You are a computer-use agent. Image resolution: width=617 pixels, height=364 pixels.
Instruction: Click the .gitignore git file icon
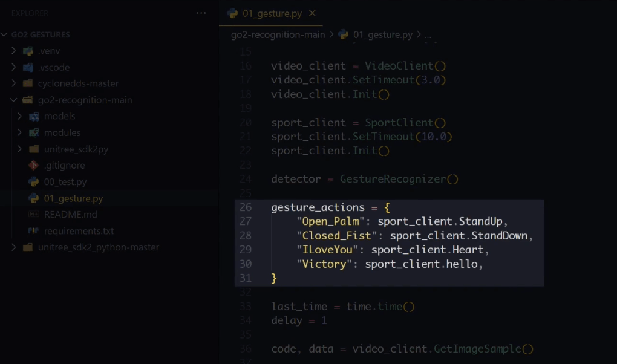[x=34, y=166]
